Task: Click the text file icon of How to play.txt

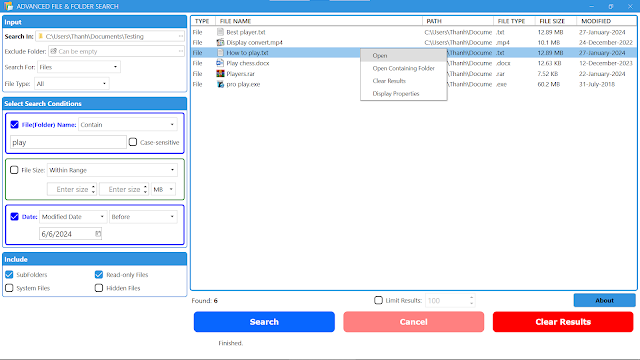Action: pos(220,53)
